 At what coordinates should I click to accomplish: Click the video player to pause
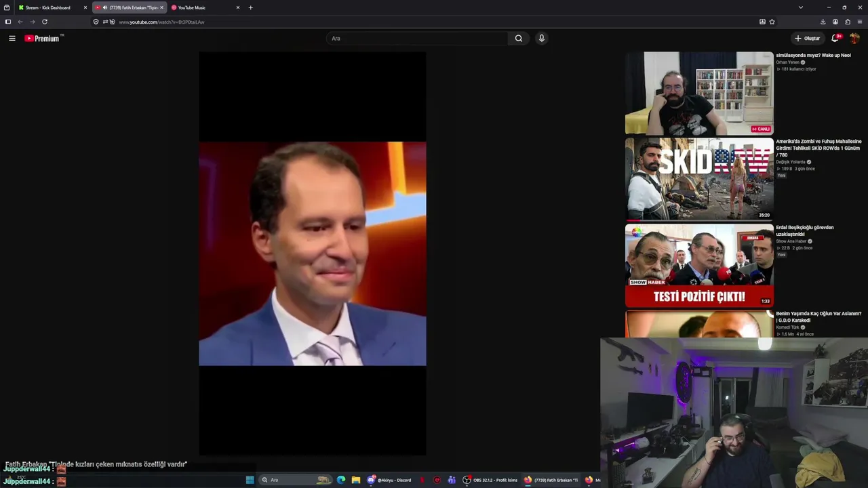(313, 253)
